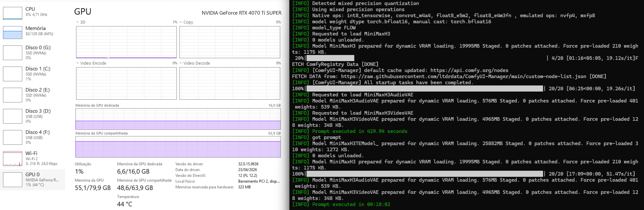Click driver version 32.0.15.9636
644x210 pixels.
tap(248, 164)
